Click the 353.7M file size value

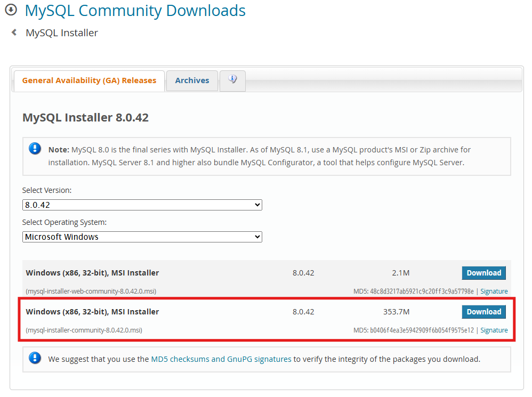[396, 312]
